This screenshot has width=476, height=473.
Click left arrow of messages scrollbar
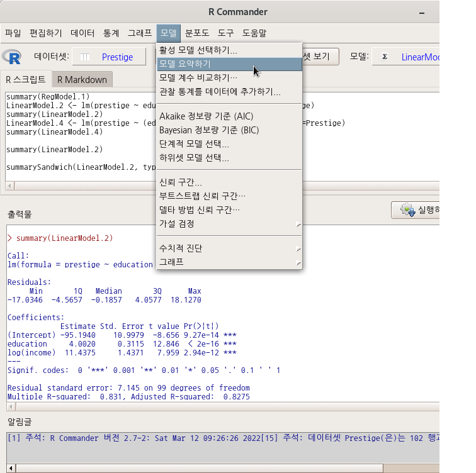tap(11, 468)
